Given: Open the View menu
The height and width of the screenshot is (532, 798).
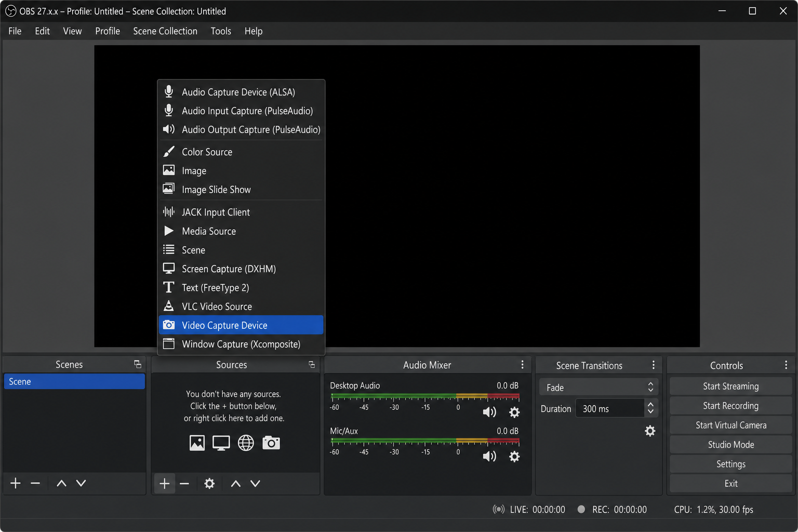Looking at the screenshot, I should 72,31.
